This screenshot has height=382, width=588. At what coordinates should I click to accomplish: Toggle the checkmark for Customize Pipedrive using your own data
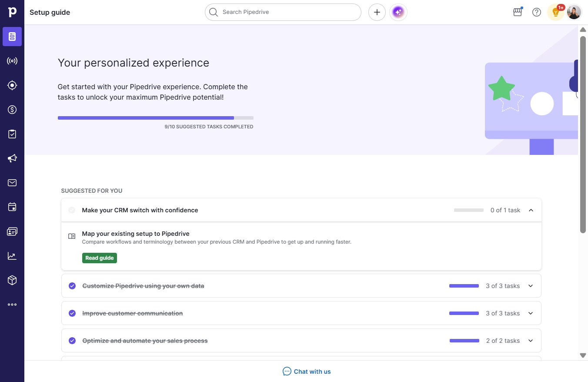pyautogui.click(x=72, y=286)
